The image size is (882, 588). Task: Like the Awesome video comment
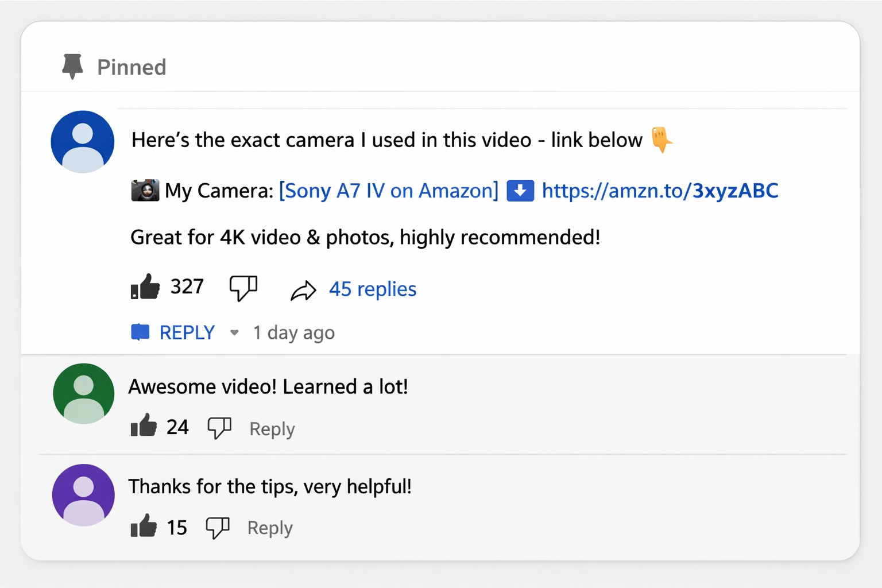(144, 426)
